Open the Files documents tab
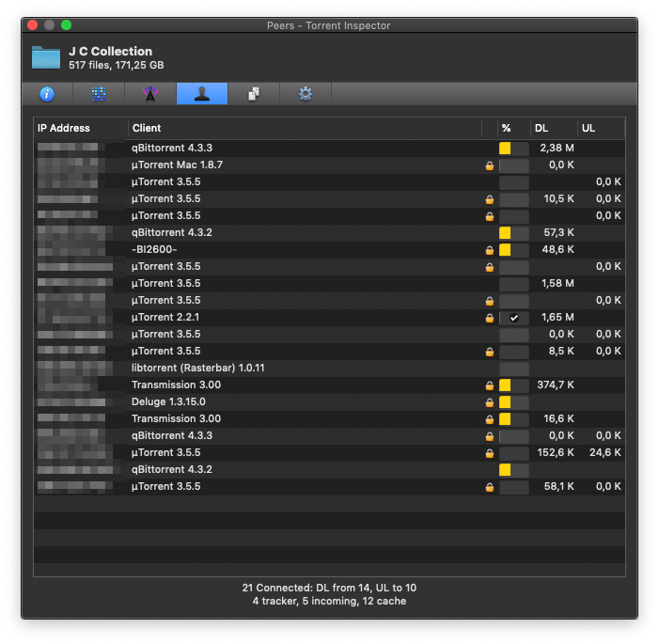The width and height of the screenshot is (659, 644). 254,94
